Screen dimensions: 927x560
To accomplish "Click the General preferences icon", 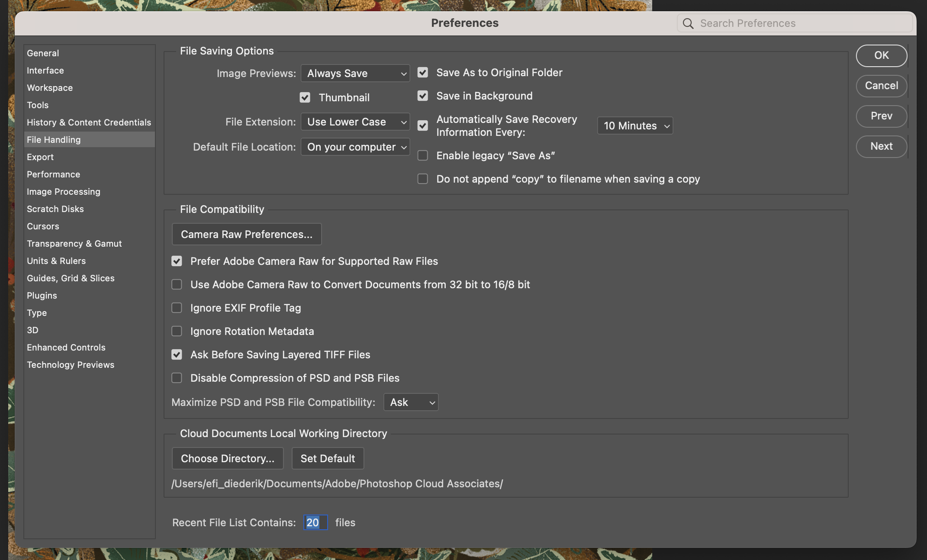I will pyautogui.click(x=42, y=52).
